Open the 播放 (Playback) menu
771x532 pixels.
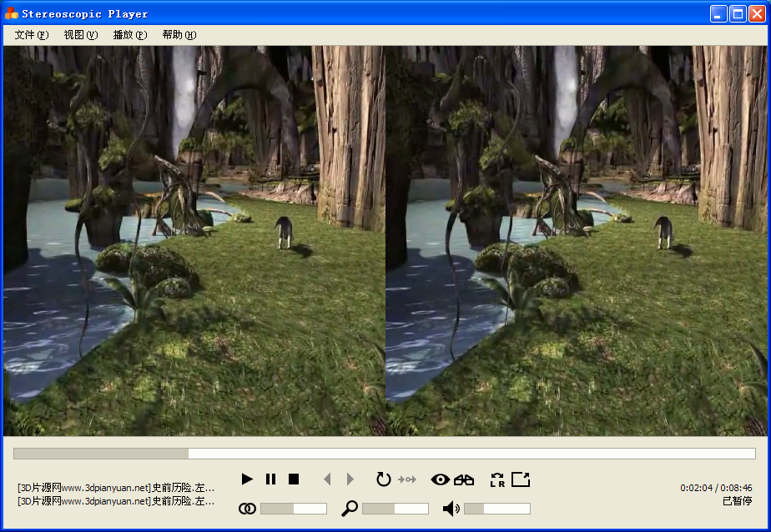click(129, 35)
